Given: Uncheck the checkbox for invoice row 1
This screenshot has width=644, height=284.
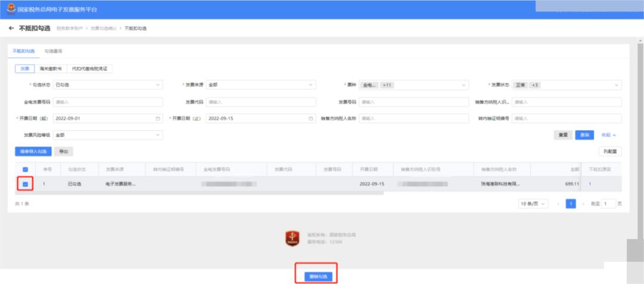Looking at the screenshot, I should (x=25, y=185).
